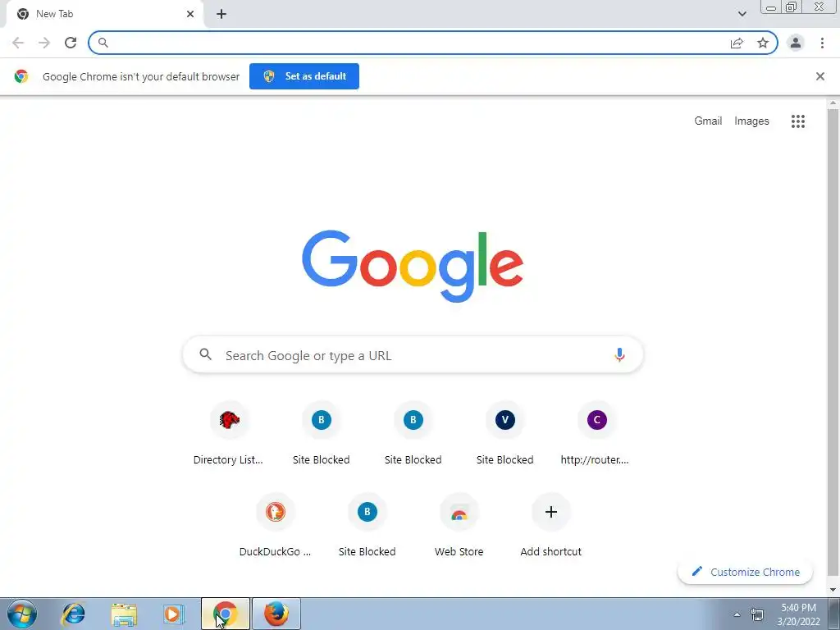Open the Images link

pos(751,121)
